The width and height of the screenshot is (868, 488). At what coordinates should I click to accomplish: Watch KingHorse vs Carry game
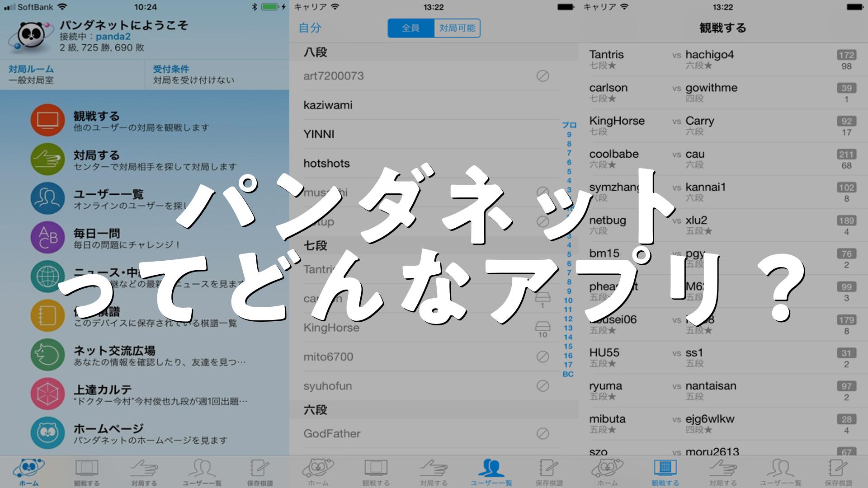click(723, 126)
